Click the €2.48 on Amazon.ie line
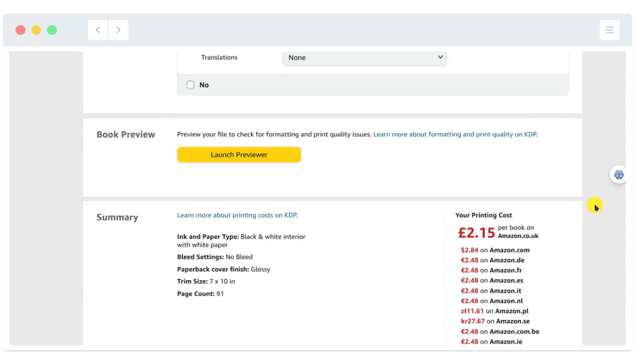This screenshot has width=635, height=364. coord(491,342)
